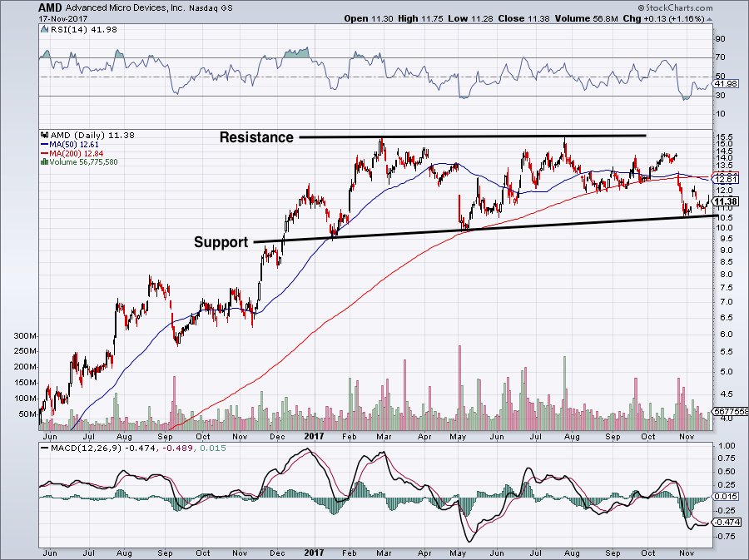
Task: Click the up-arrow icon after Chg value
Action: pyautogui.click(x=709, y=19)
